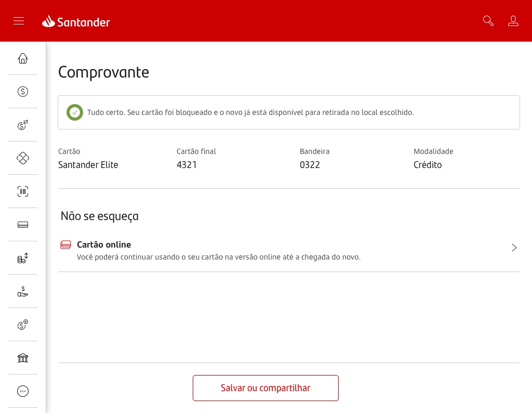Open the user profile icon

coord(513,21)
